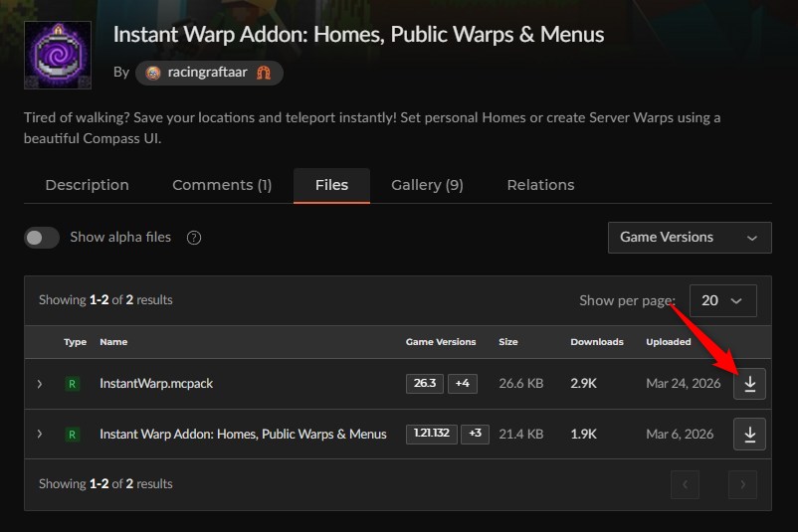Click the Name column header
798x532 pixels.
coord(113,342)
